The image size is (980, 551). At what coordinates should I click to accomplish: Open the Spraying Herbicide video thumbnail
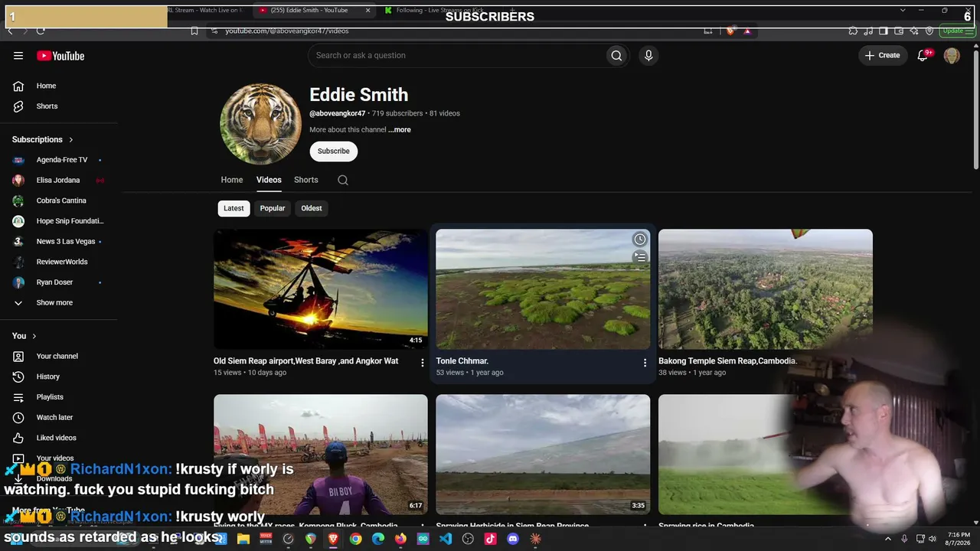[543, 455]
